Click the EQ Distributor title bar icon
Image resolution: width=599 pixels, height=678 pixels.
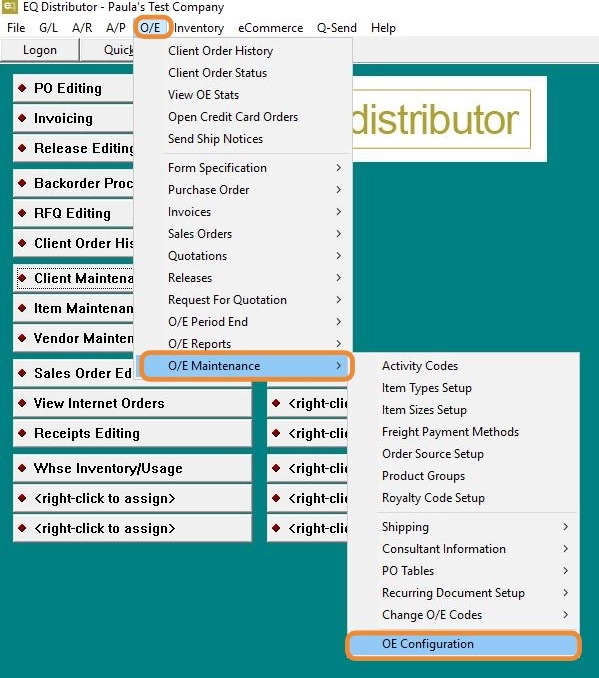(x=10, y=6)
